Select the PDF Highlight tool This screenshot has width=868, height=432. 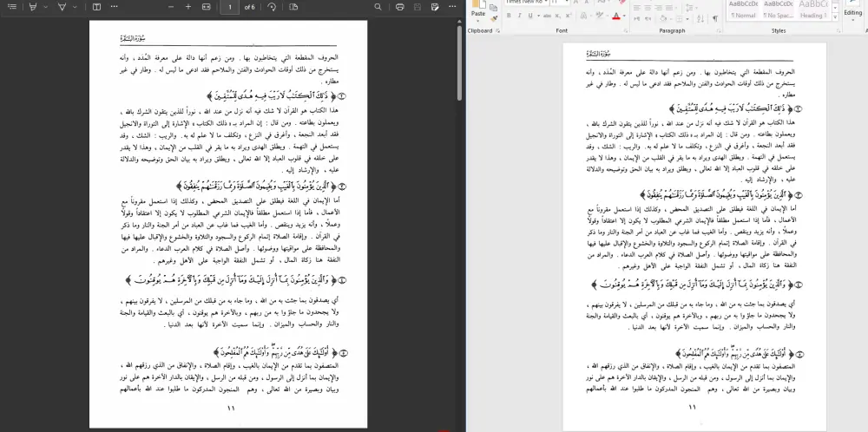point(33,7)
